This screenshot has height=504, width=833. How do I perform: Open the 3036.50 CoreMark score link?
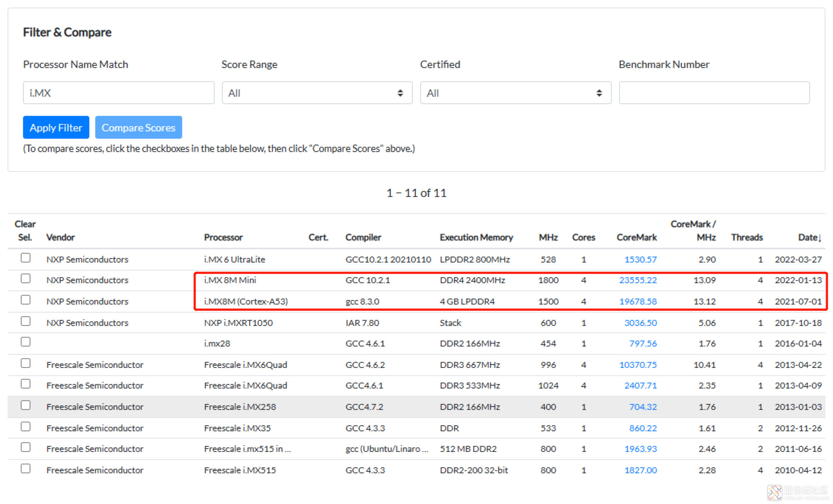[640, 323]
